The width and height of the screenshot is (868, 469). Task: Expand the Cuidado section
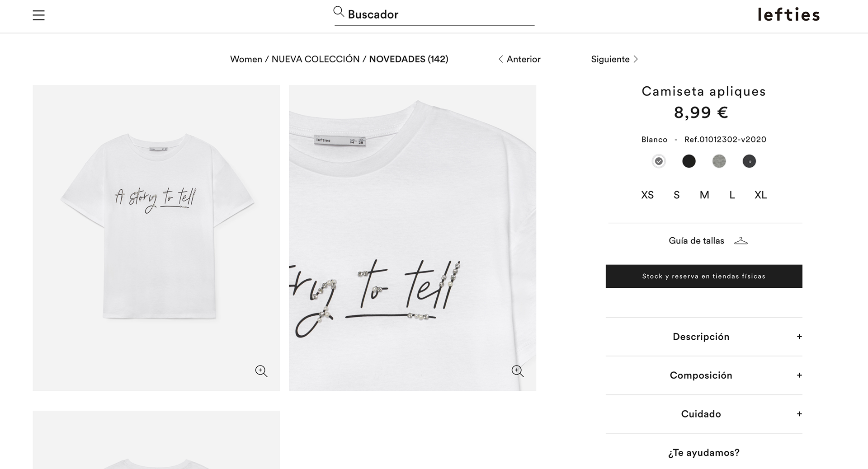pos(799,414)
